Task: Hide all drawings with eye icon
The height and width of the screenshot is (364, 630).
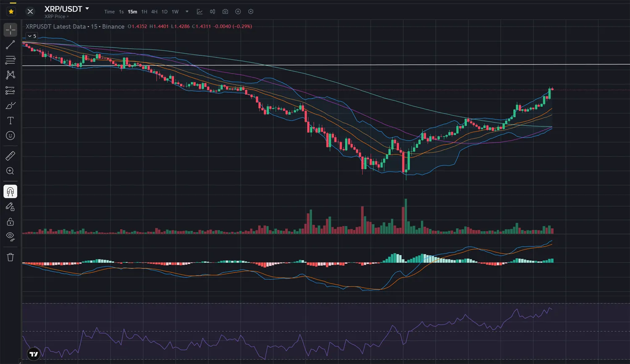Action: pyautogui.click(x=10, y=236)
